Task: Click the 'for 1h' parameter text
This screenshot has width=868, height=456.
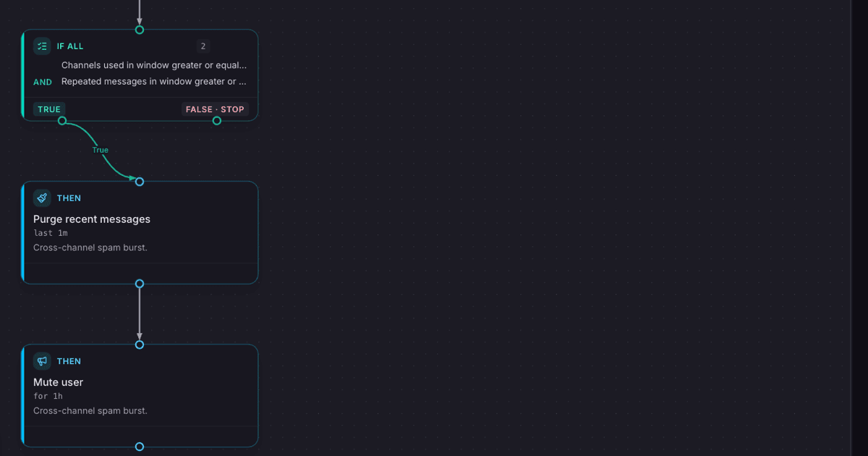Action: coord(48,396)
